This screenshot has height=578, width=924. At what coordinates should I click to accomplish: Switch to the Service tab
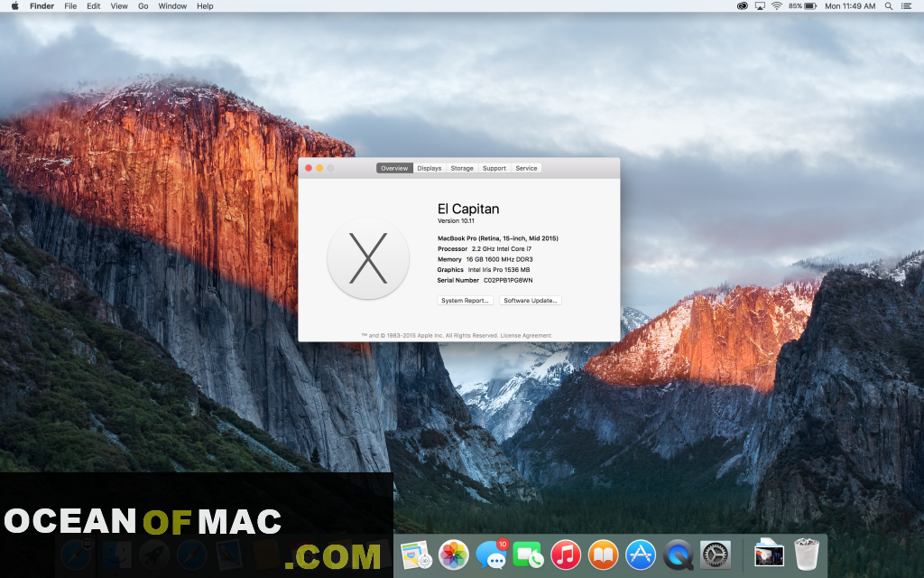point(526,168)
